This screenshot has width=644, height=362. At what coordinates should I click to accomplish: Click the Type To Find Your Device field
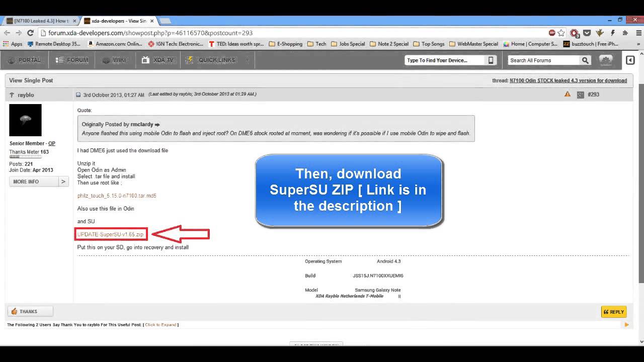445,60
